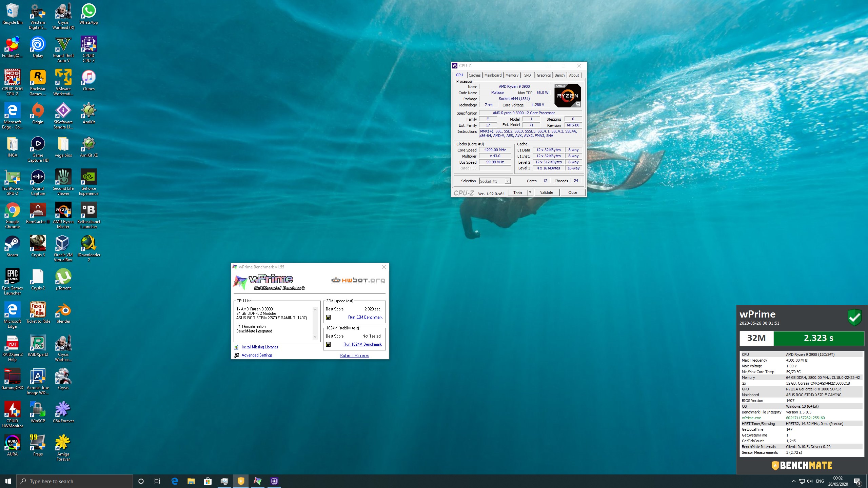Open the Microsoft Store taskbar icon
Image resolution: width=868 pixels, height=488 pixels.
click(208, 481)
